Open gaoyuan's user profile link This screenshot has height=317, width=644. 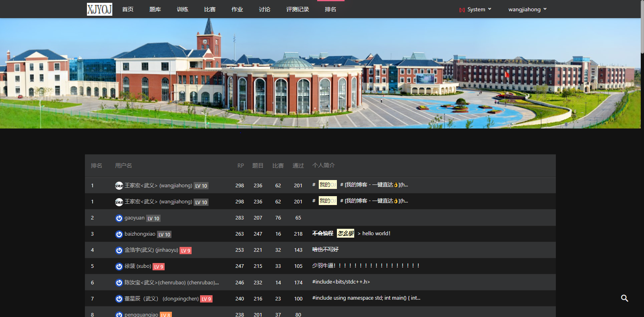tap(134, 218)
